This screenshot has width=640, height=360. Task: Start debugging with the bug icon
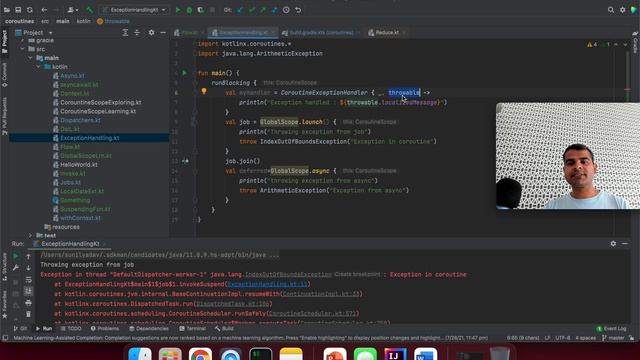pyautogui.click(x=189, y=10)
